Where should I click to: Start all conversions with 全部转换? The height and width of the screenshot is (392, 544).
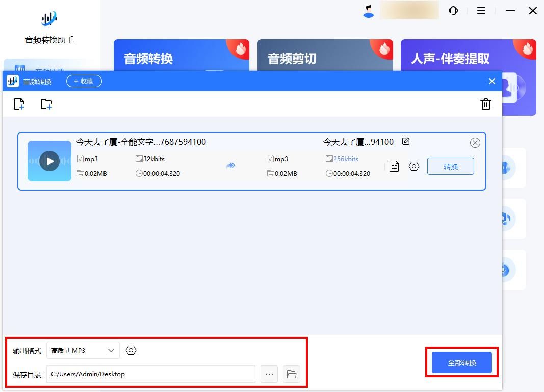461,362
